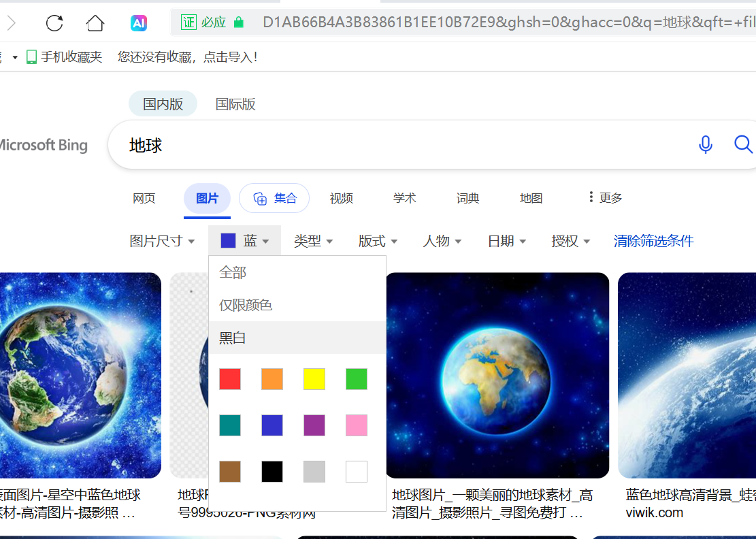This screenshot has width=756, height=539.
Task: Expand the 版式 filter dropdown
Action: click(x=378, y=240)
